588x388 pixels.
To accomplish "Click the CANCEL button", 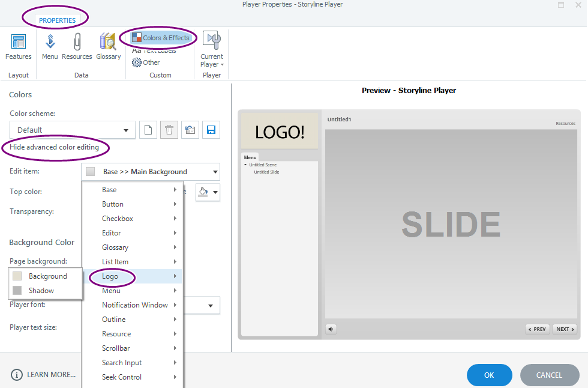I will coord(550,375).
